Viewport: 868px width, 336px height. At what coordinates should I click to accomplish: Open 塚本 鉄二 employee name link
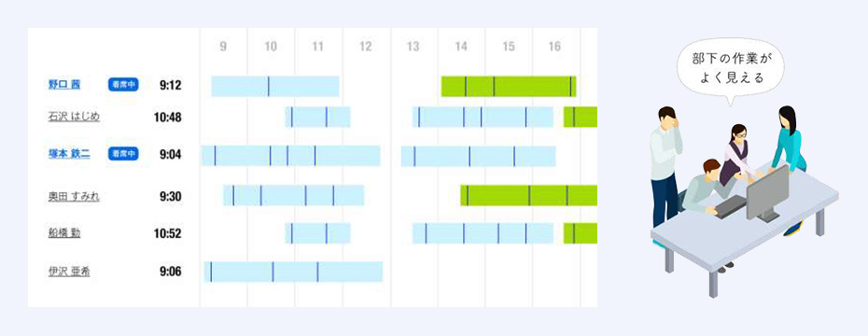tap(69, 154)
